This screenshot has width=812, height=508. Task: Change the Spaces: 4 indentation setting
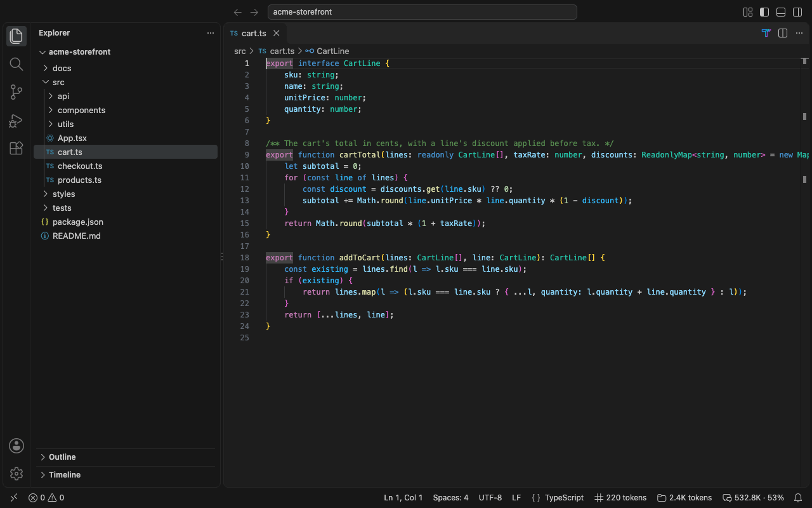pos(450,498)
